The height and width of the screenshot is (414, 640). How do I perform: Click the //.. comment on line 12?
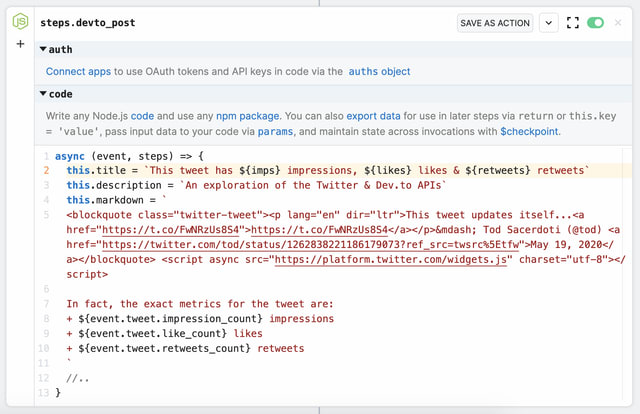[x=78, y=378]
